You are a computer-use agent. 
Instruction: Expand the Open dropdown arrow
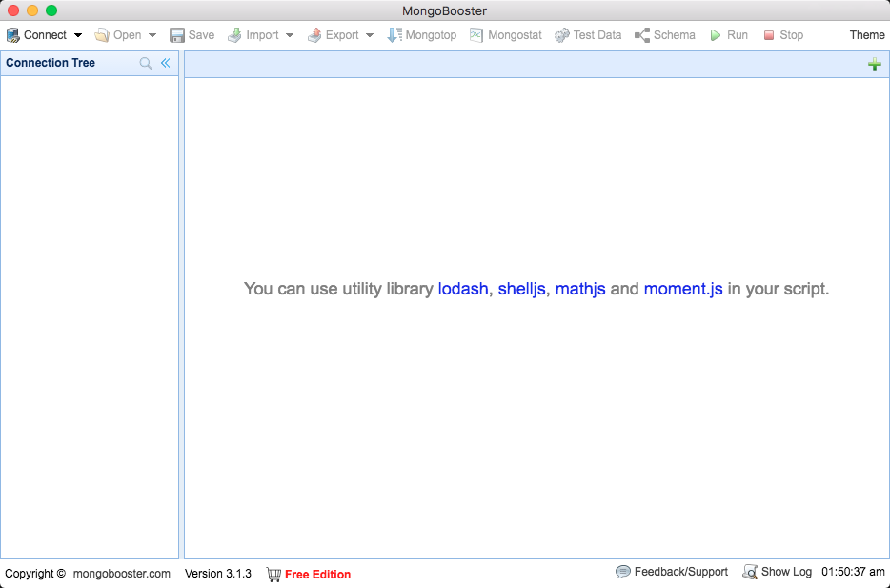(152, 35)
